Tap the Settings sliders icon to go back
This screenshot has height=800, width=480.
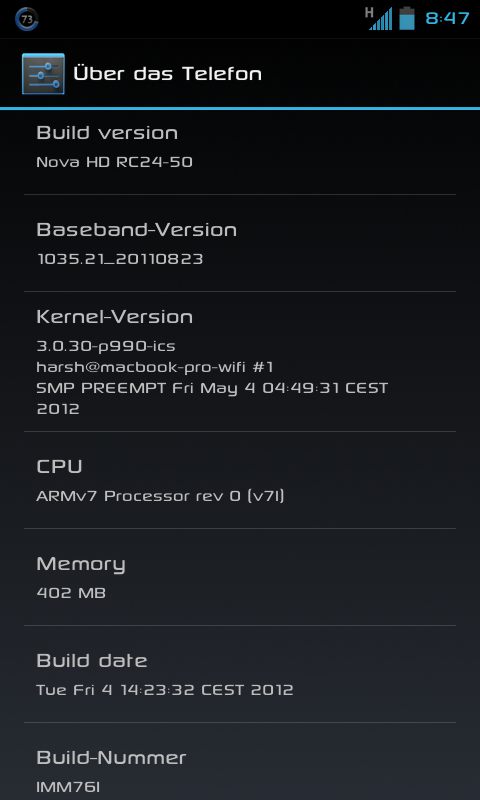(x=43, y=73)
